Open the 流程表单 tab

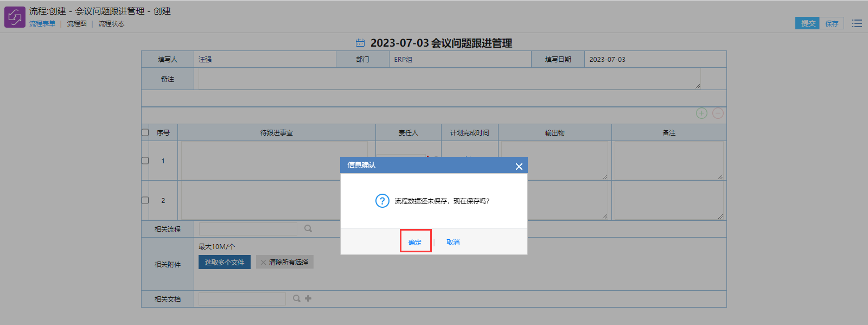point(42,24)
